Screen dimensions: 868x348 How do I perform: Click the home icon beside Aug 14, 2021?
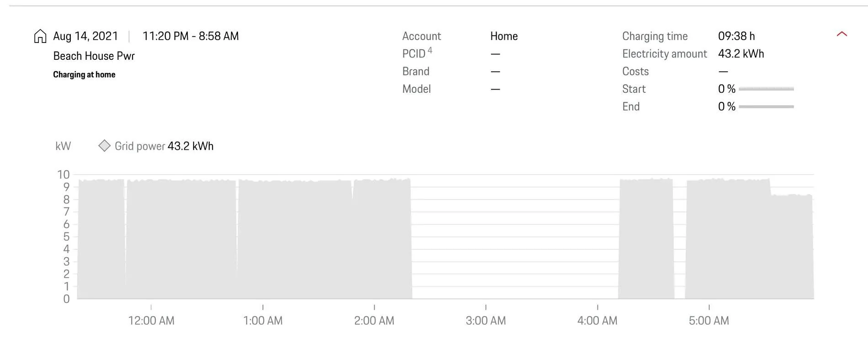click(x=40, y=36)
